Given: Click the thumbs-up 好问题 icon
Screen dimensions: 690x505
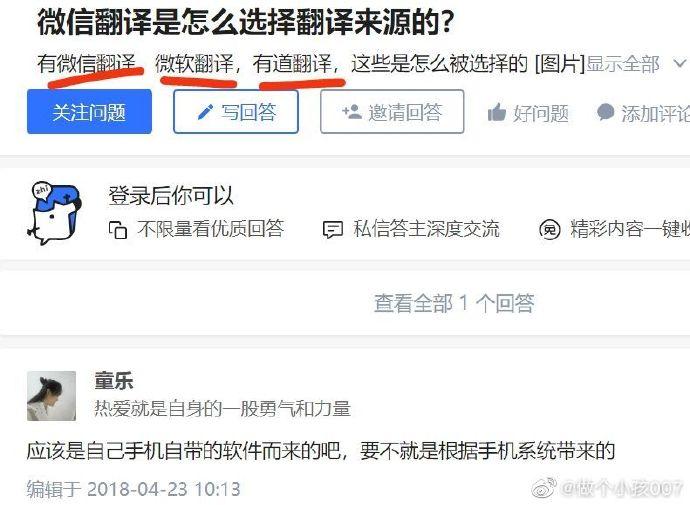Looking at the screenshot, I should (x=497, y=113).
